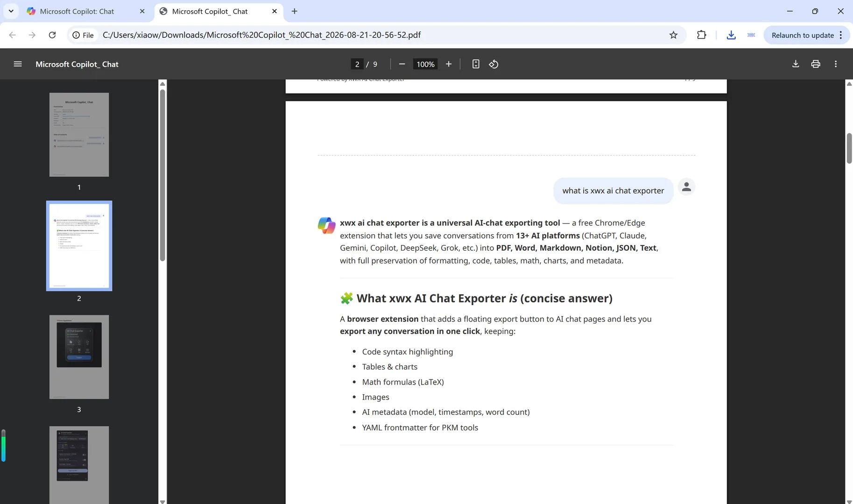Rotate the document counterclockwise
This screenshot has height=504, width=853.
coord(493,64)
